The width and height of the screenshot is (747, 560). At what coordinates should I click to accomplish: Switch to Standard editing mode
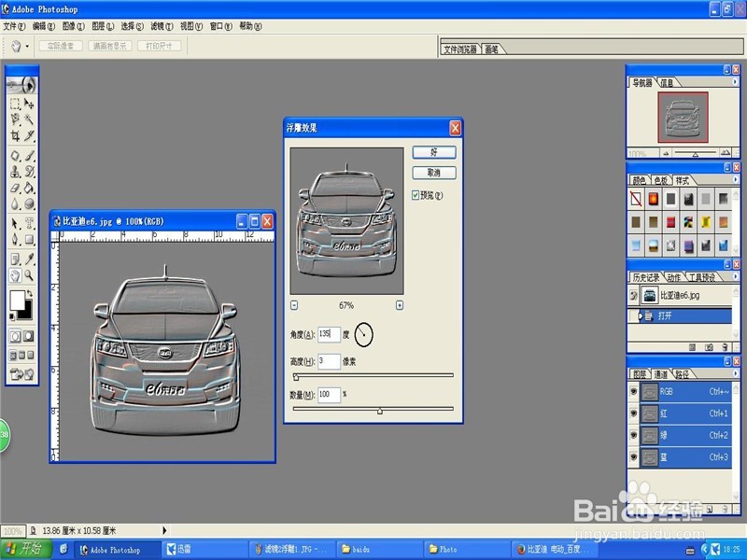point(15,336)
